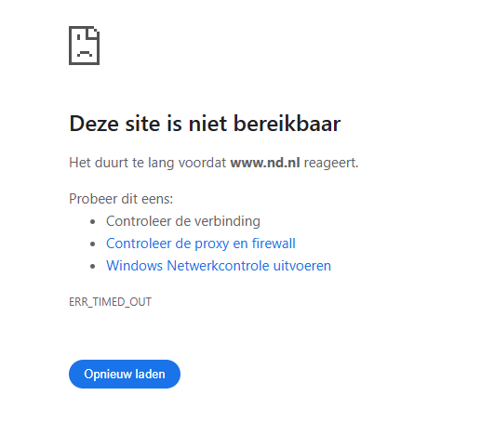Click the frowning mouth on the error icon
The image size is (481, 448).
tap(85, 53)
